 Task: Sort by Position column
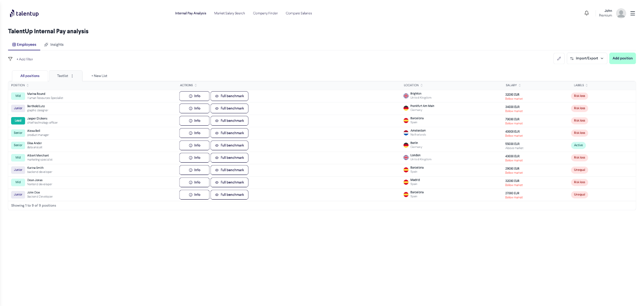pyautogui.click(x=20, y=85)
